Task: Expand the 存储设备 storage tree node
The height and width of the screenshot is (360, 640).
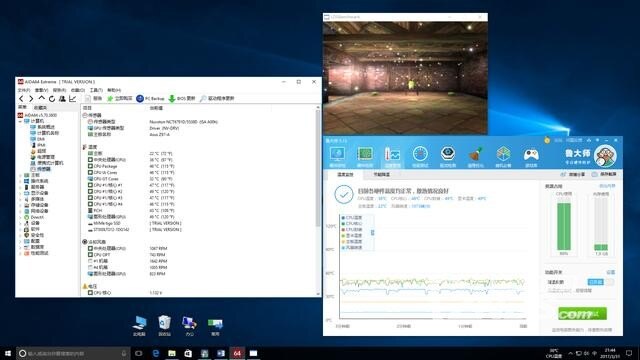Action: click(20, 205)
